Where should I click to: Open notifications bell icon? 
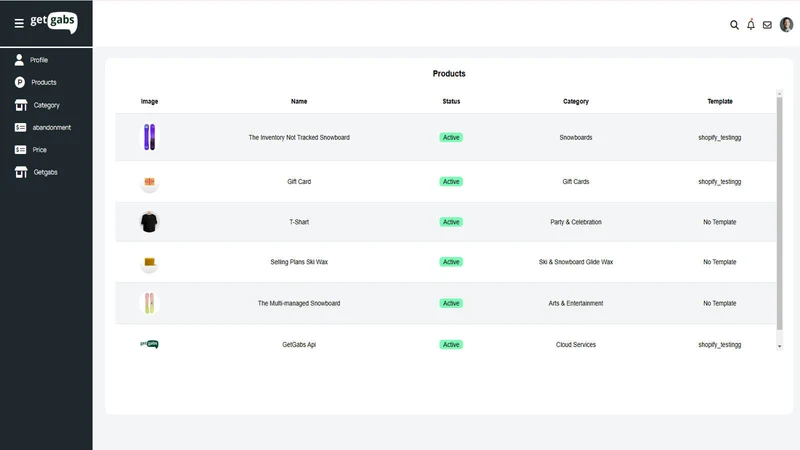coord(751,24)
